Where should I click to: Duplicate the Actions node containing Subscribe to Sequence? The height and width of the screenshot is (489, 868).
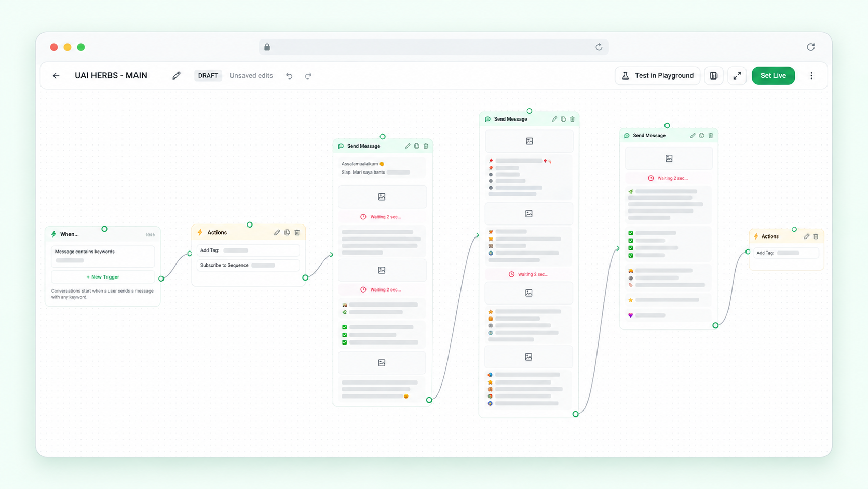click(x=287, y=233)
